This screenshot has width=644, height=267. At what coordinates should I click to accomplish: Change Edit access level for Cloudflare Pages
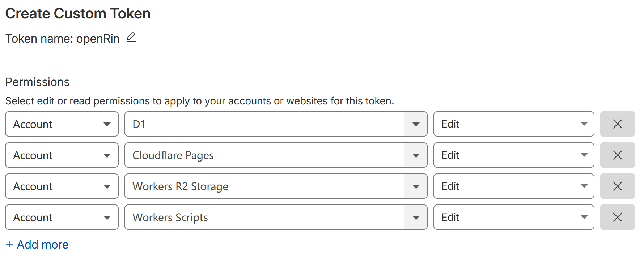(x=513, y=155)
